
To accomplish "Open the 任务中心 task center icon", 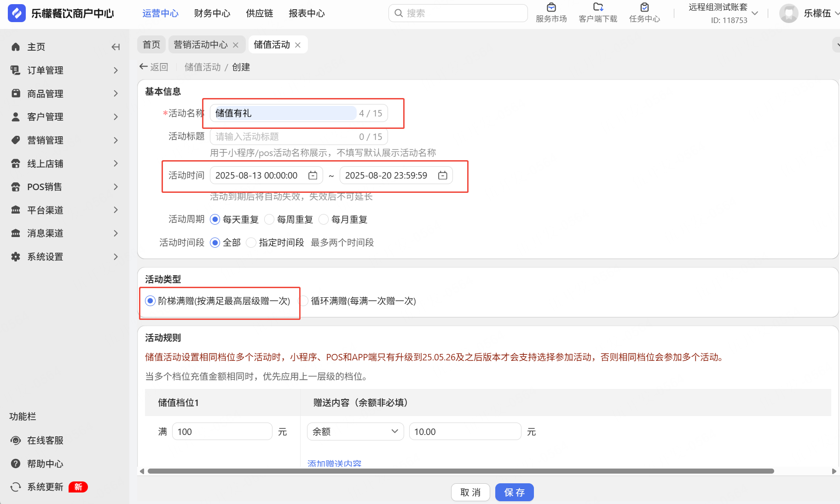I will (x=644, y=7).
